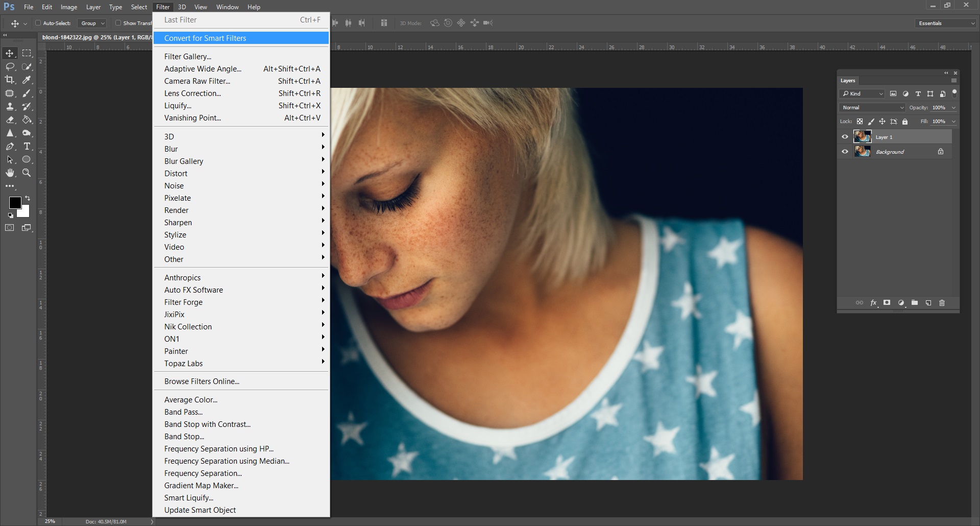Image resolution: width=980 pixels, height=526 pixels.
Task: Open the Normal blend mode dropdown
Action: (873, 108)
